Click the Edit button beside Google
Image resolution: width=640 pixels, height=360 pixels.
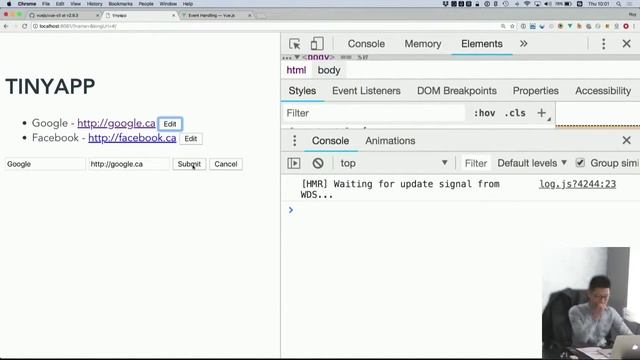(170, 124)
